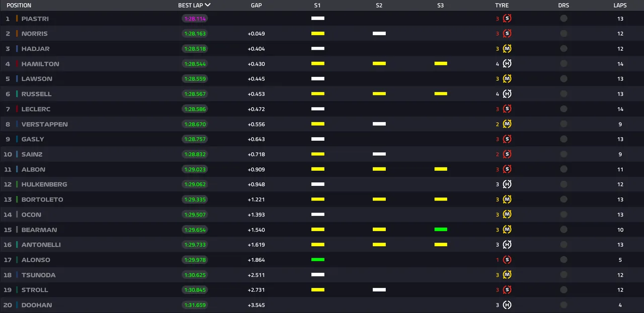The image size is (644, 313).
Task: Click Norris's soft tyre icon
Action: click(507, 34)
